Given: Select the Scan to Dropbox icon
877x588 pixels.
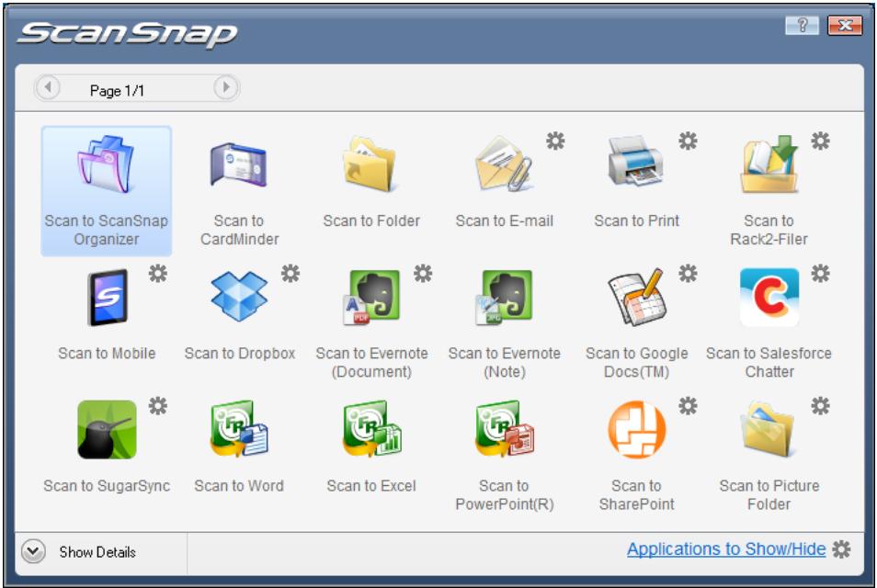Looking at the screenshot, I should click(x=239, y=296).
